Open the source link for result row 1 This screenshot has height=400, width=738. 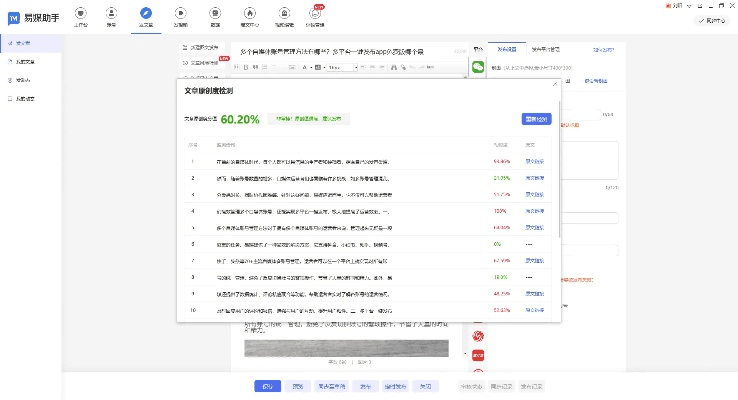pyautogui.click(x=536, y=160)
